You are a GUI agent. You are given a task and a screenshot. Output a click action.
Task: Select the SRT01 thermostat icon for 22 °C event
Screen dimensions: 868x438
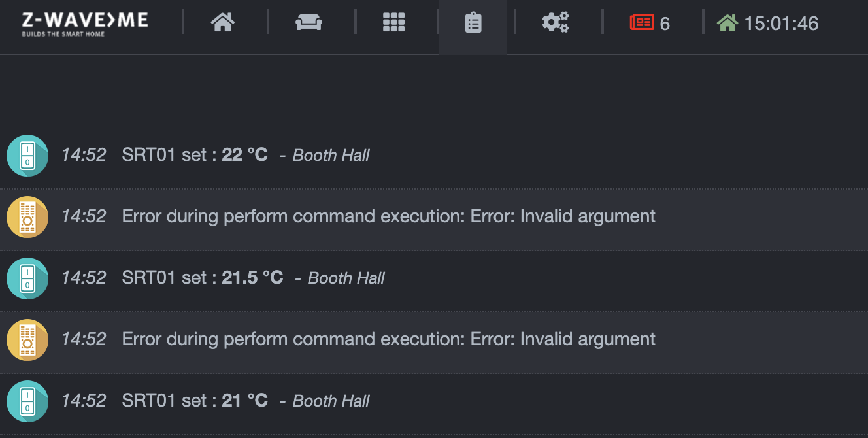[27, 156]
